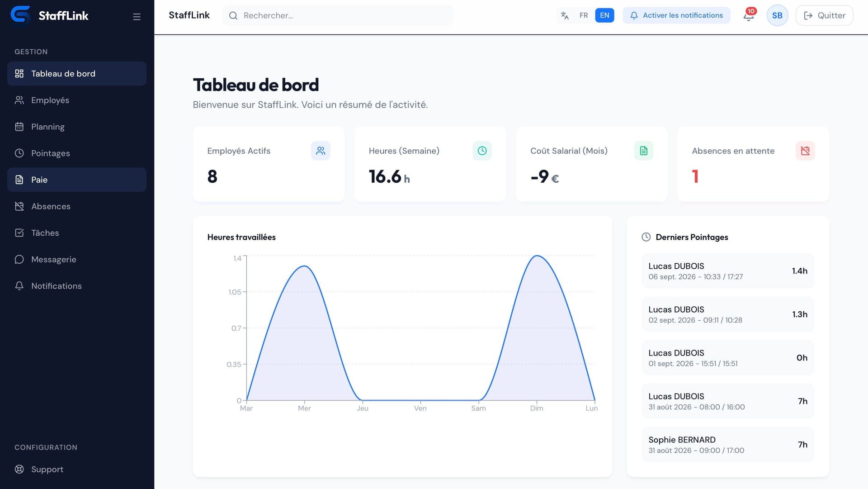The width and height of the screenshot is (868, 489).
Task: Open the Coût Salarial (Mois) card
Action: tap(591, 164)
